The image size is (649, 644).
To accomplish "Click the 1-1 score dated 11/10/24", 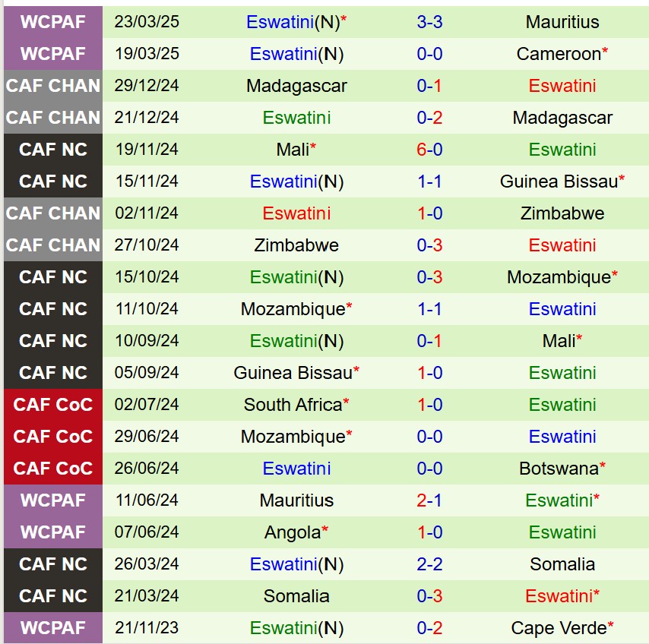I will coord(429,309).
